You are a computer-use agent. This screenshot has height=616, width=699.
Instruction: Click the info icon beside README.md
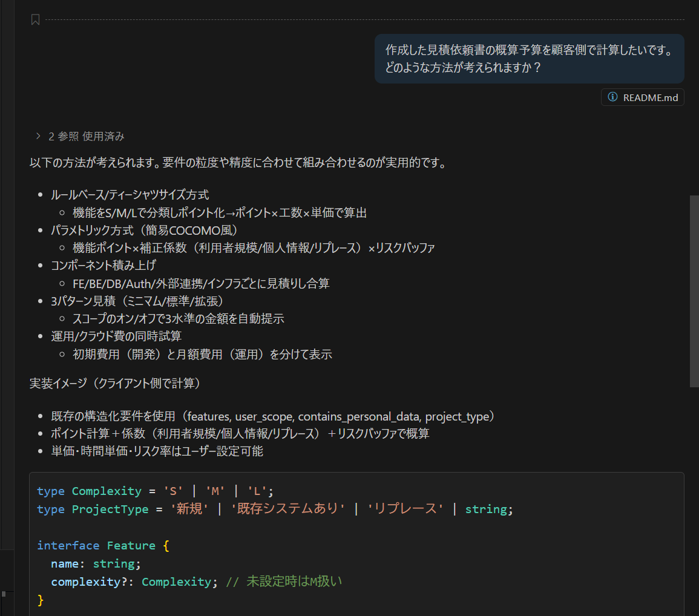[612, 97]
